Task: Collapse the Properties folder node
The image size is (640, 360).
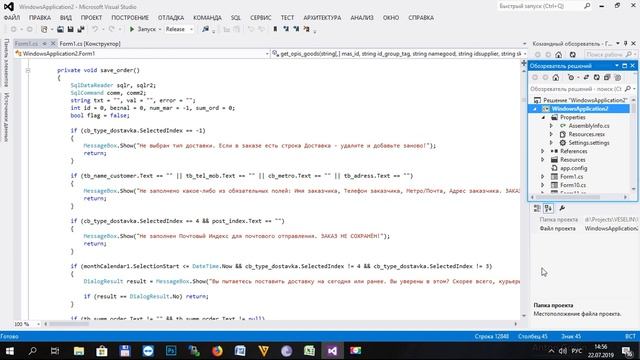Action: (543, 118)
